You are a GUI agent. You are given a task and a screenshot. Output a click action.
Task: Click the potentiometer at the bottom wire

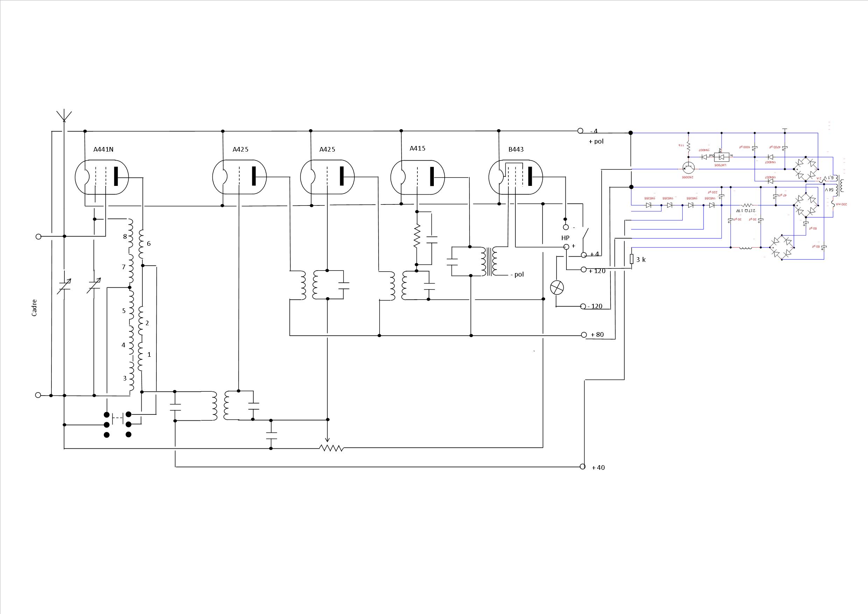click(331, 448)
